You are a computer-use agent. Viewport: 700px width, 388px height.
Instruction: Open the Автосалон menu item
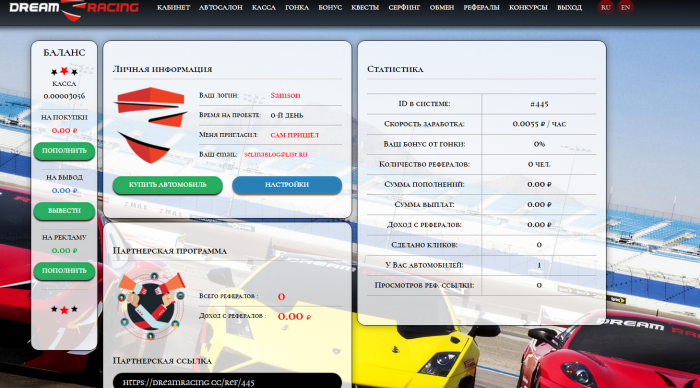tap(221, 8)
